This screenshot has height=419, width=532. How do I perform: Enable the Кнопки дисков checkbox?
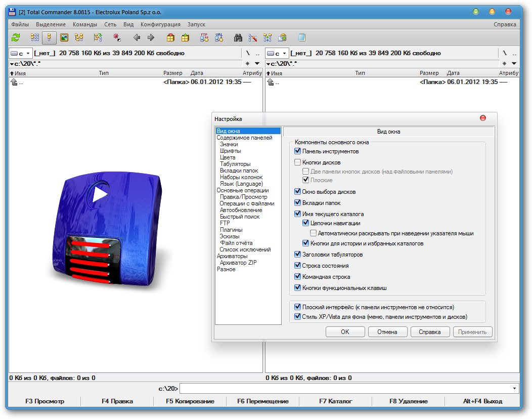pyautogui.click(x=297, y=162)
